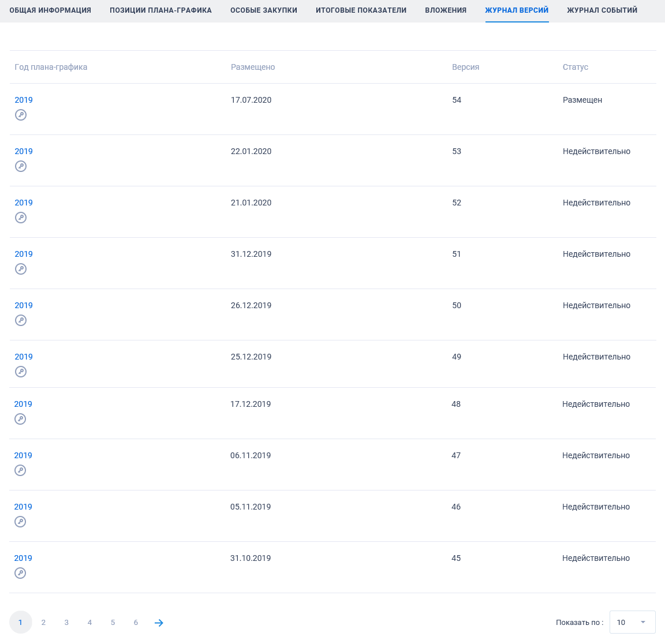Click the status text Размещен
The height and width of the screenshot is (644, 665).
[x=582, y=100]
